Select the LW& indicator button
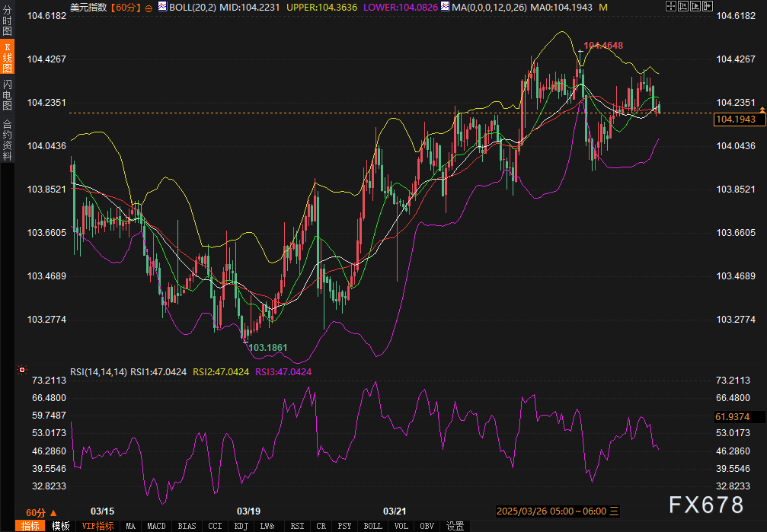Screen dimensions: 767x532 coord(267,526)
